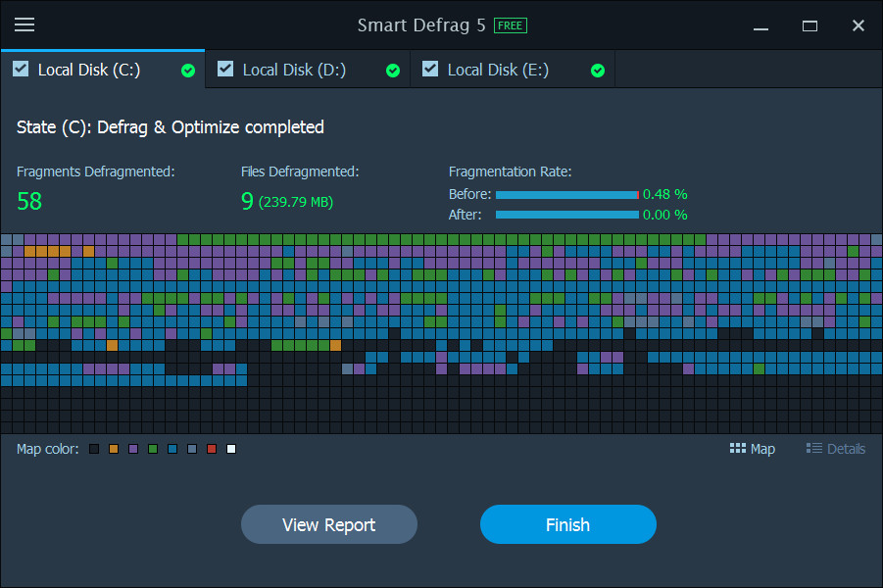Click the Details list view icon
Image resolution: width=883 pixels, height=588 pixels.
coord(814,448)
